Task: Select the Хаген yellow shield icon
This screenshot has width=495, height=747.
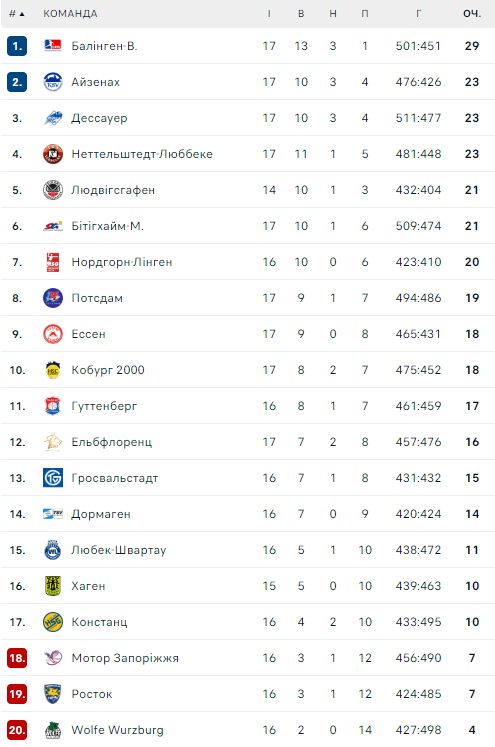Action: coord(52,586)
